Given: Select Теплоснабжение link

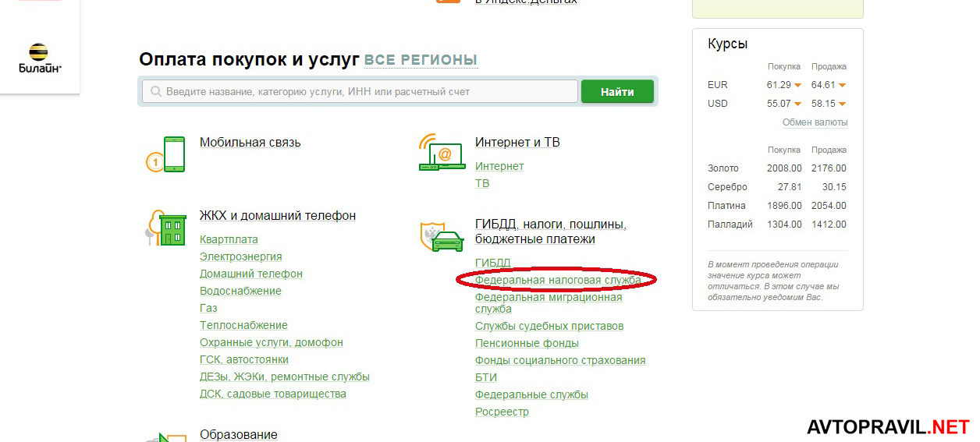Looking at the screenshot, I should [x=243, y=325].
